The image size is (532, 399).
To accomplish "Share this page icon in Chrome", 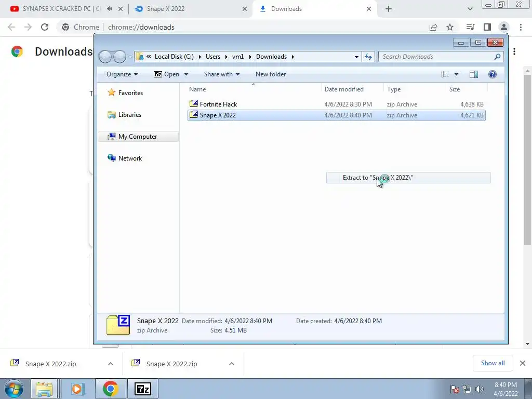I will click(433, 27).
